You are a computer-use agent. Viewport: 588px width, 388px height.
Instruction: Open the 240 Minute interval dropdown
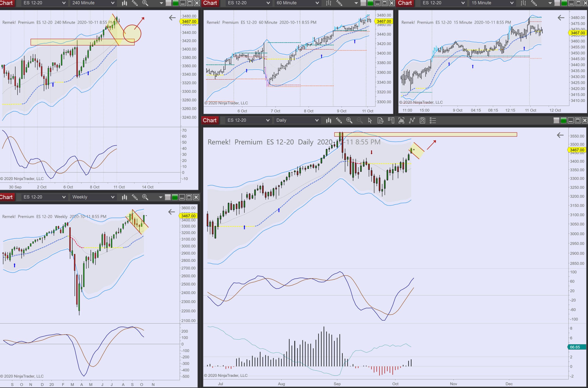tap(93, 3)
